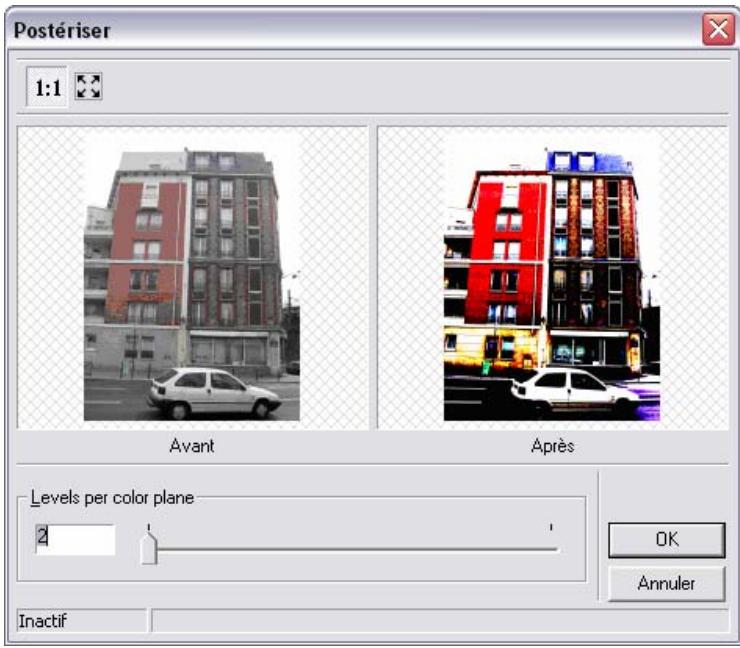Click the white car in the Après preview
This screenshot has width=740, height=648.
coord(573,392)
